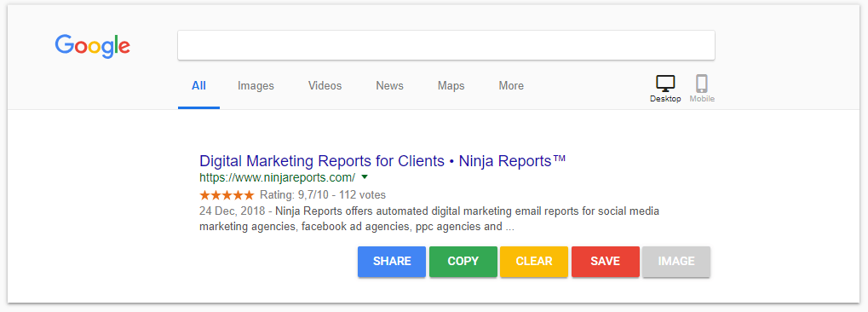The height and width of the screenshot is (312, 868).
Task: Open the Images tab
Action: 256,86
